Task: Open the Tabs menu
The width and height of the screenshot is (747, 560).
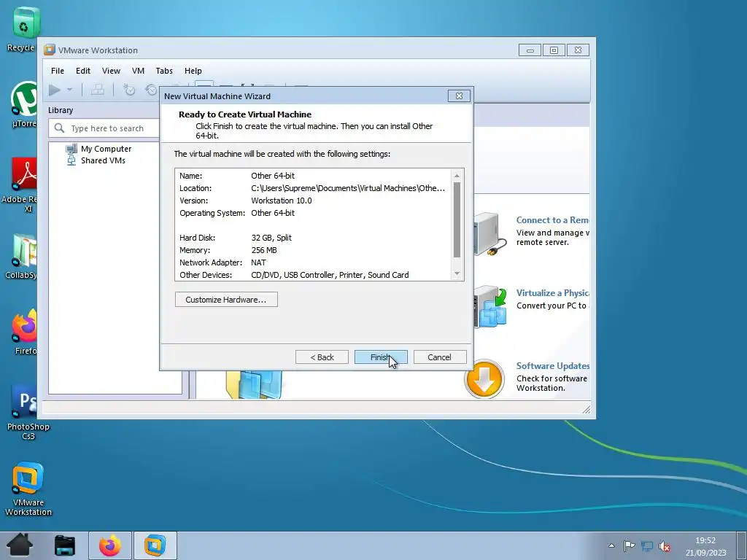Action: click(164, 71)
